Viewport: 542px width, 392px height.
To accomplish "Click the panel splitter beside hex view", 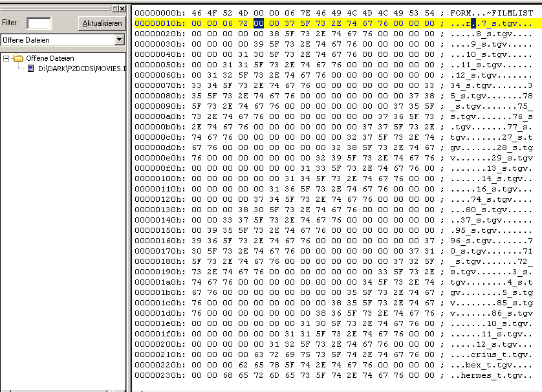I will pyautogui.click(x=129, y=194).
